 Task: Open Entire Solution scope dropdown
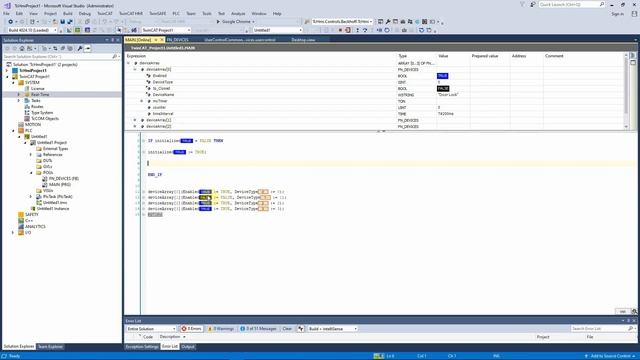point(151,329)
